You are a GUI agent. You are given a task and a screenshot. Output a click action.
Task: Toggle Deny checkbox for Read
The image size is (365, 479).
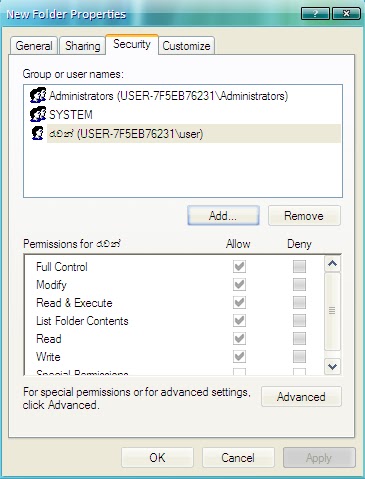click(299, 338)
